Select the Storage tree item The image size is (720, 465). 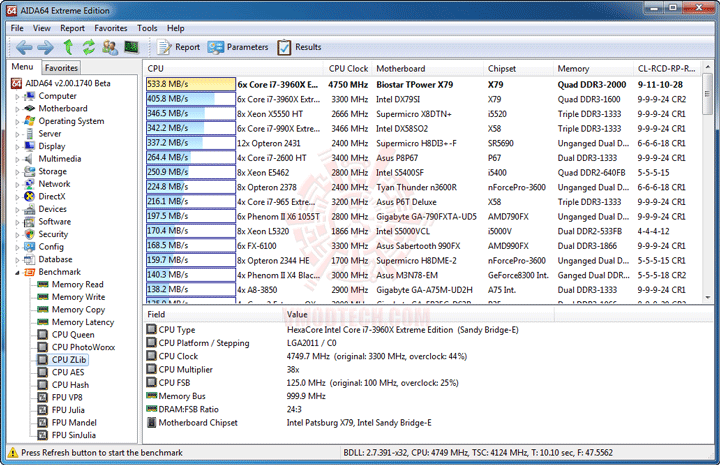45,171
